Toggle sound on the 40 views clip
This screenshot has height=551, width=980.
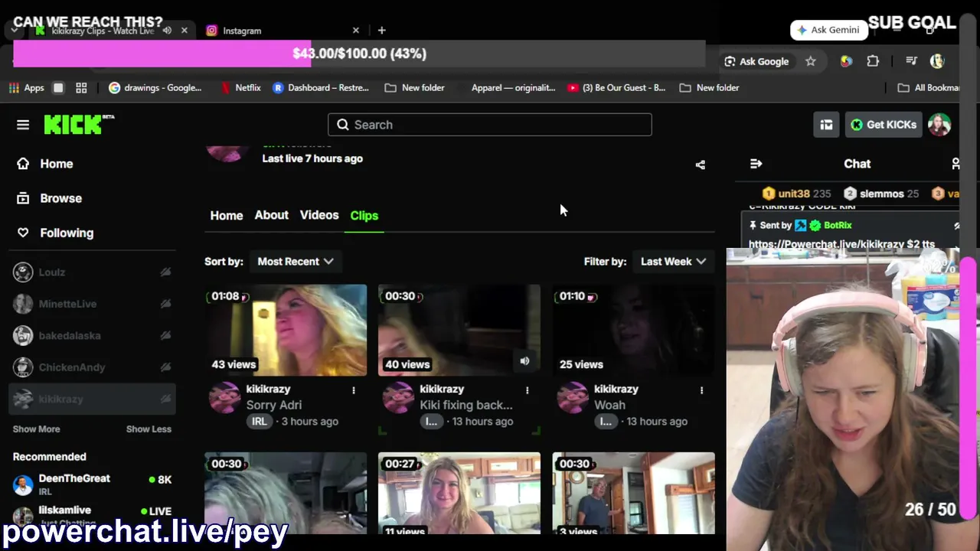[x=524, y=360]
